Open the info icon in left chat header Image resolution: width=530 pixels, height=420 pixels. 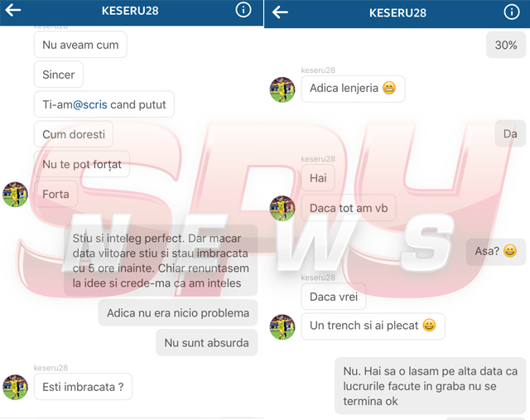point(243,10)
